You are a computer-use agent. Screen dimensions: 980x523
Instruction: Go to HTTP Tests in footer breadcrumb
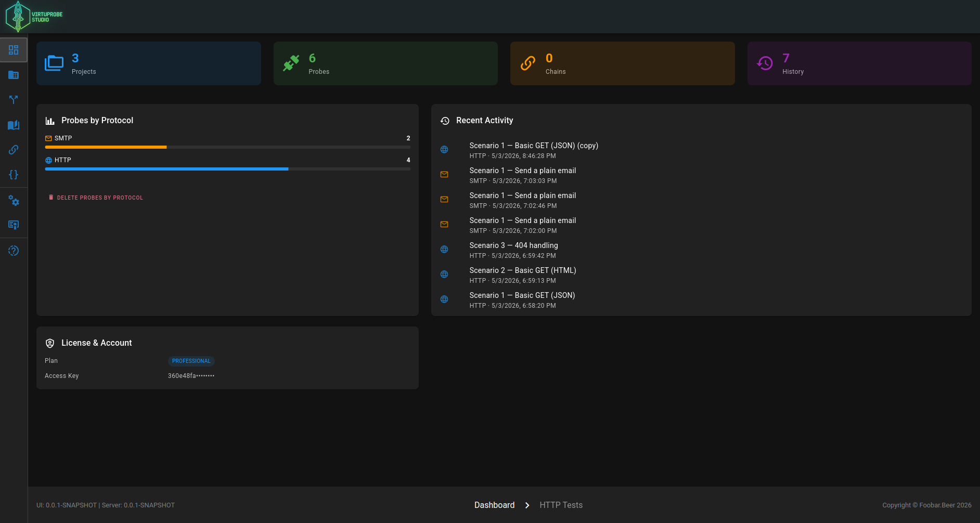click(x=561, y=505)
